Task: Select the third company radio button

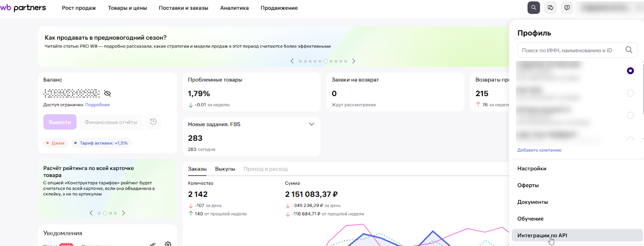Action: 630,115
